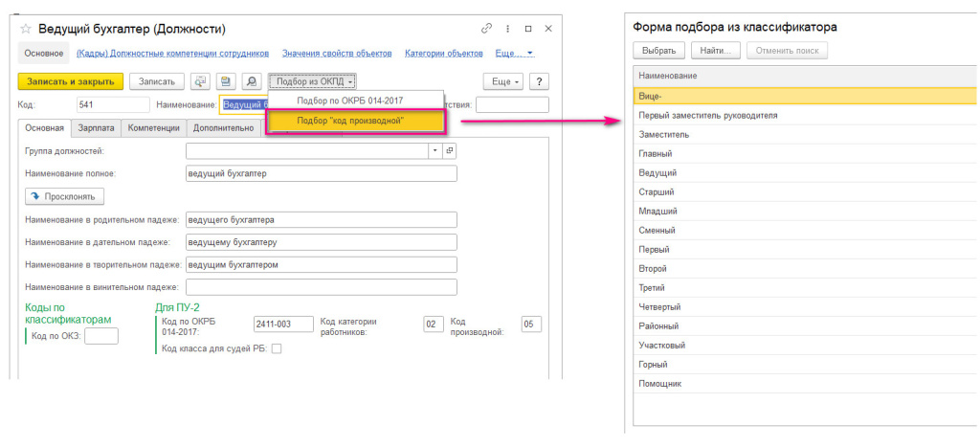Copy link using the chain icon
The image size is (980, 448).
point(488,30)
